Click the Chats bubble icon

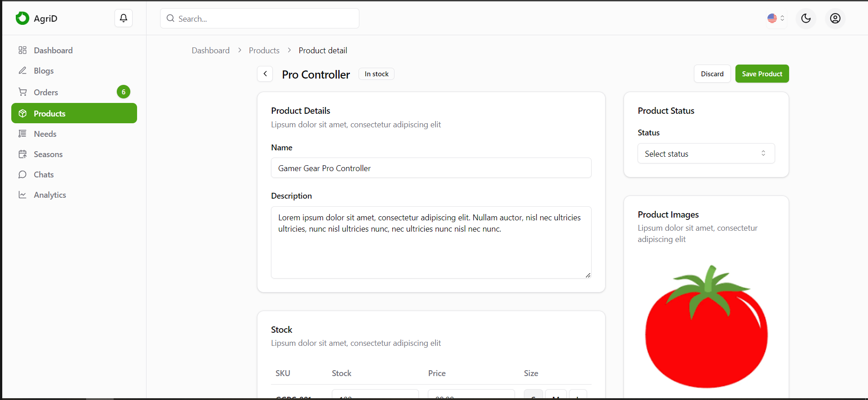pyautogui.click(x=23, y=174)
